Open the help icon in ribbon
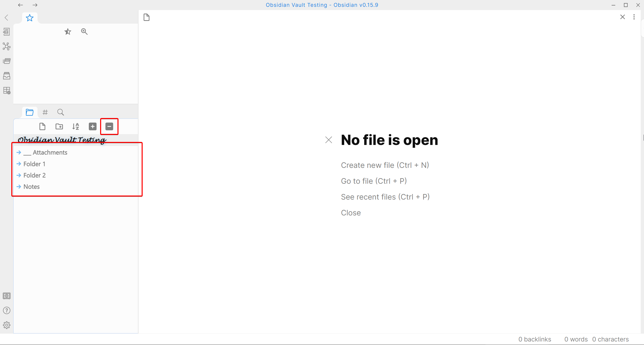The height and width of the screenshot is (345, 644). 7,310
